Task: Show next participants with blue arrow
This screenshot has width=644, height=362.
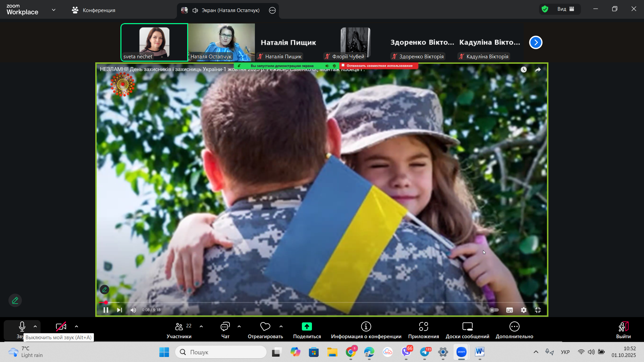Action: (x=536, y=43)
